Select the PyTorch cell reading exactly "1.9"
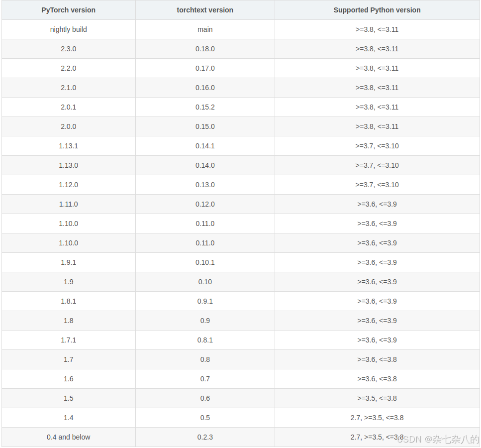 [x=69, y=282]
